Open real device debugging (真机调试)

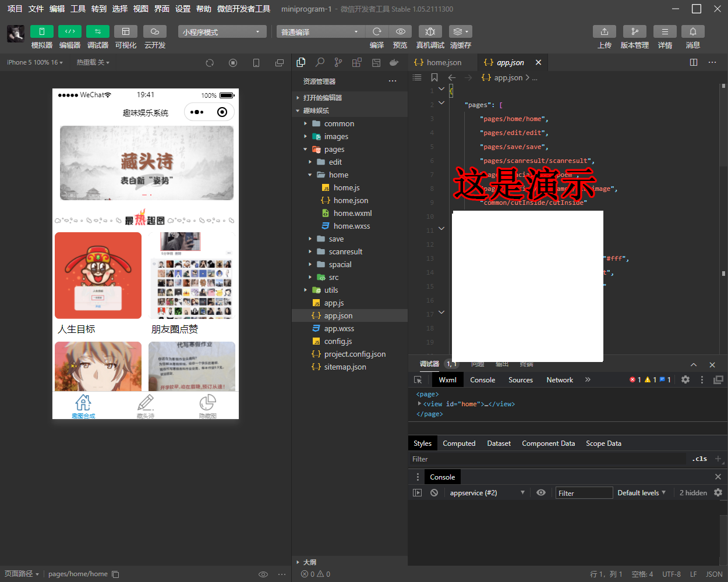tap(430, 31)
